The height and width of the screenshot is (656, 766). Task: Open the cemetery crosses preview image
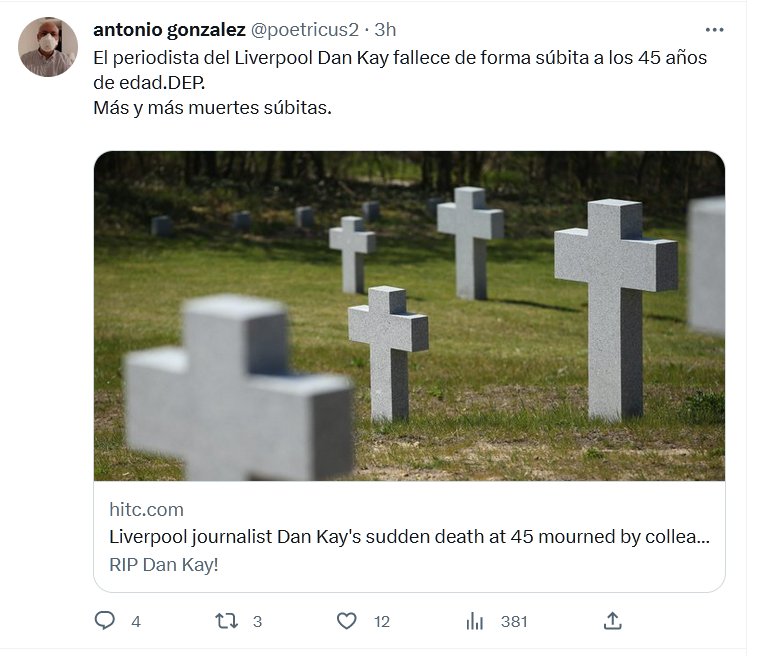pos(409,315)
